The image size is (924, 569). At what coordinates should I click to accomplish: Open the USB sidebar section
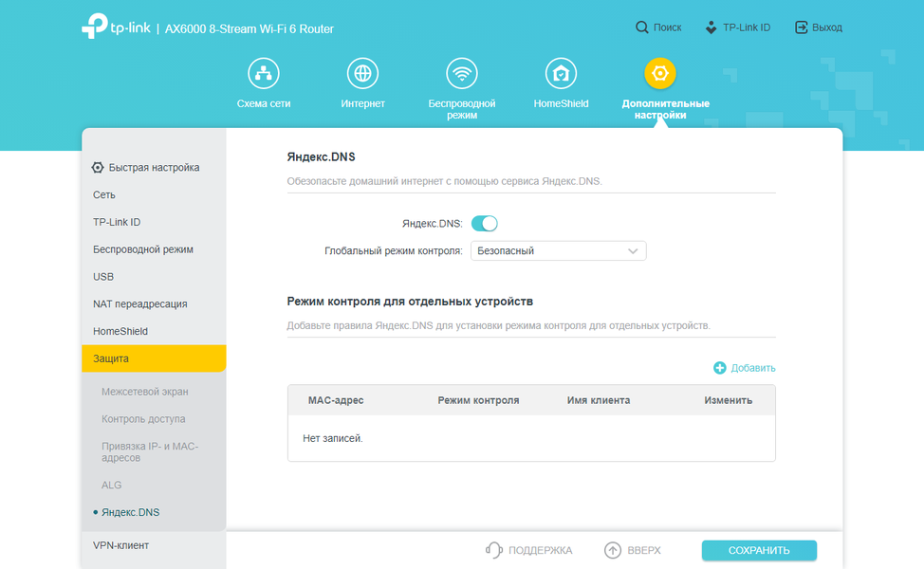154,276
